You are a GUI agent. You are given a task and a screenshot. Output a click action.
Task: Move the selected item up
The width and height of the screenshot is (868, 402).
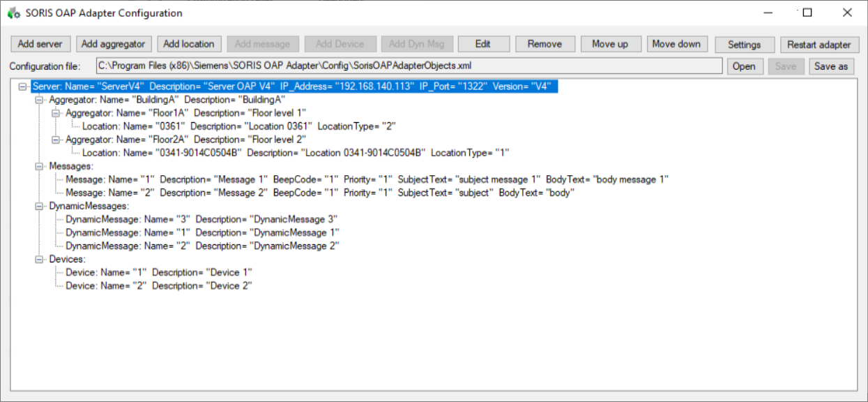(611, 43)
